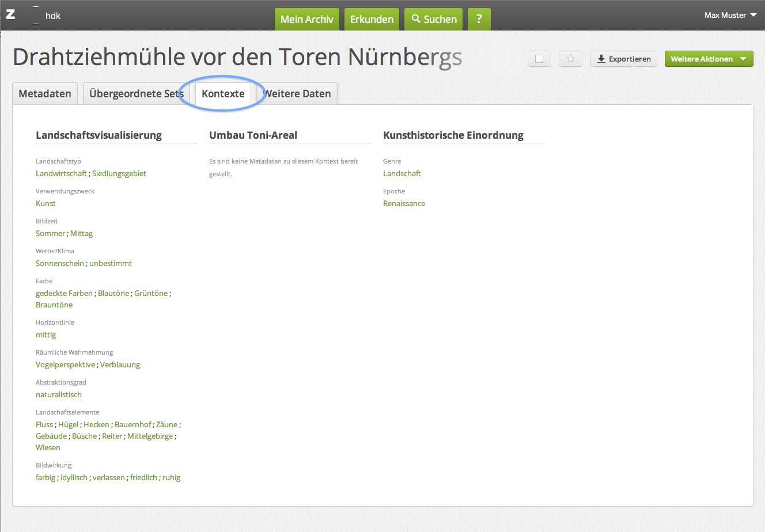This screenshot has width=765, height=532.
Task: Click the Sonnenschein weather link
Action: [x=59, y=263]
